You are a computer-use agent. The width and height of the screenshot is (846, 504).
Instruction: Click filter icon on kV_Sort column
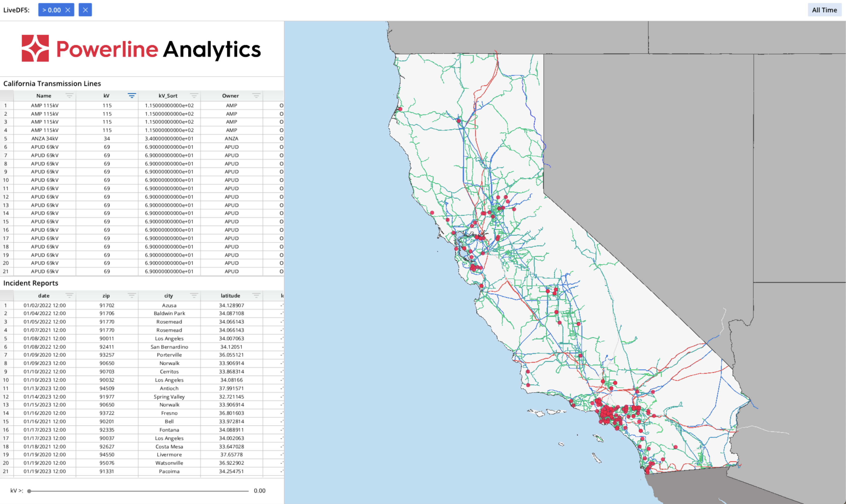coord(194,96)
